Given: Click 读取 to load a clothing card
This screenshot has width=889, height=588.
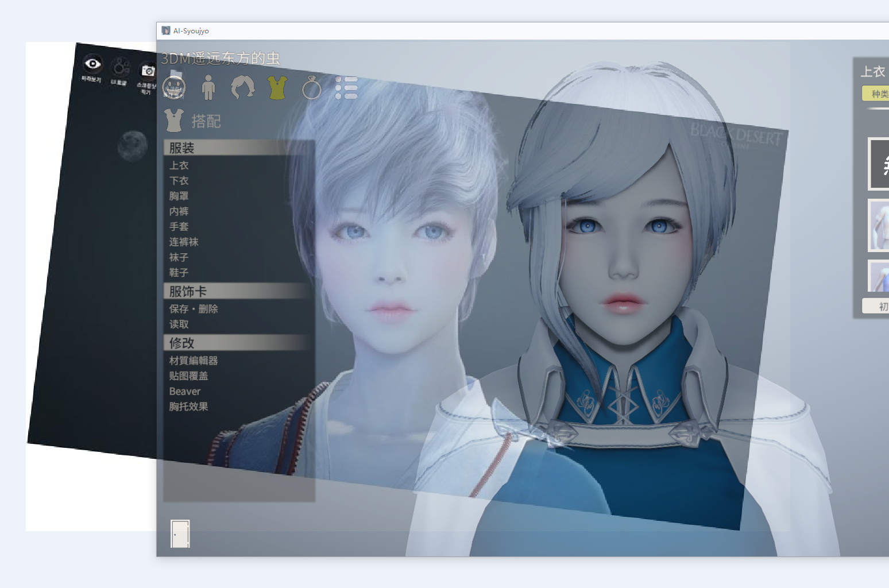Looking at the screenshot, I should [x=179, y=324].
